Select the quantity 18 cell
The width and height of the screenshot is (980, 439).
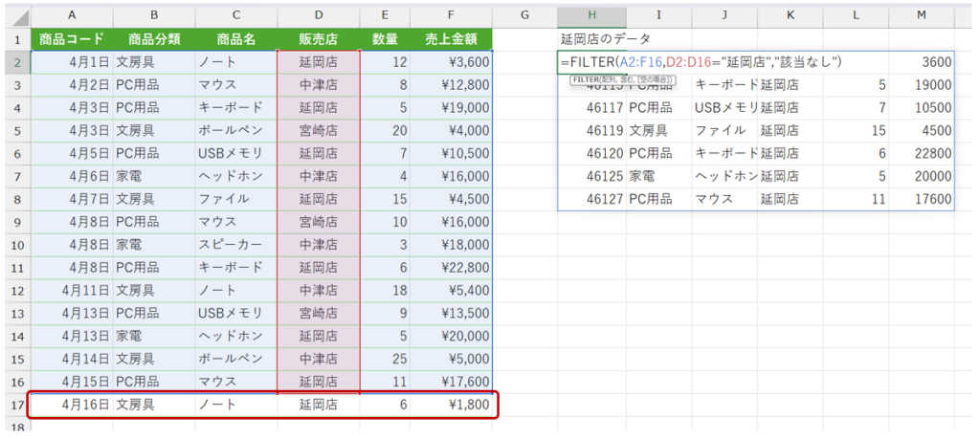pyautogui.click(x=385, y=291)
